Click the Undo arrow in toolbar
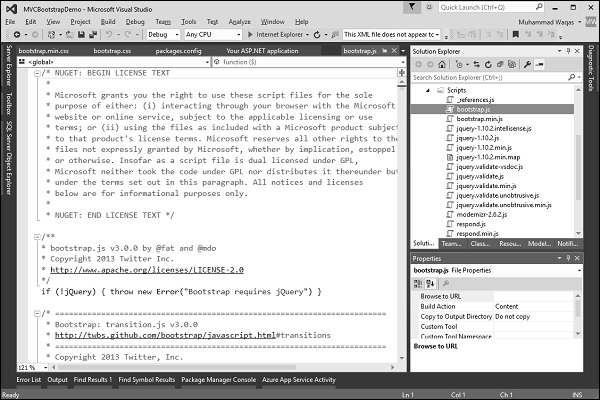600x400 pixels. tap(109, 35)
